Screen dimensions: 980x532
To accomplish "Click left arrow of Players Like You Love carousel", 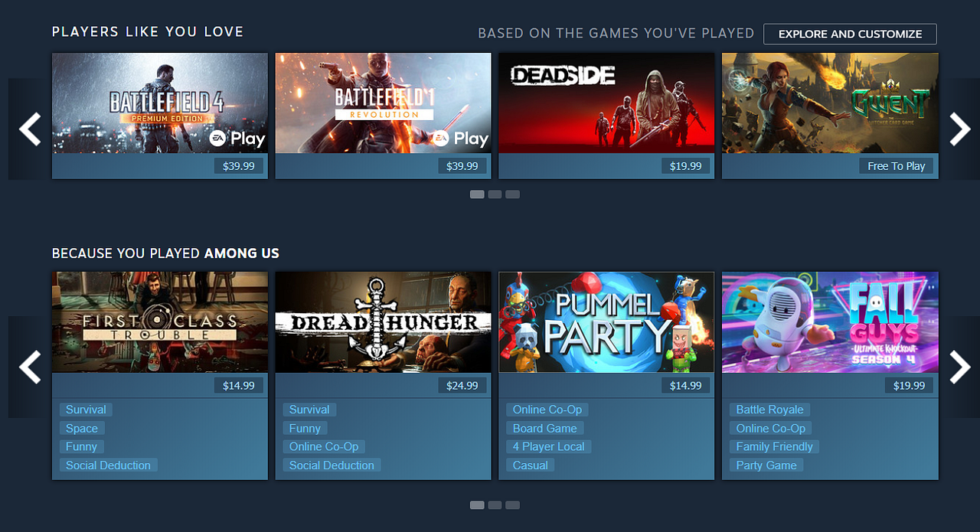I will (30, 129).
